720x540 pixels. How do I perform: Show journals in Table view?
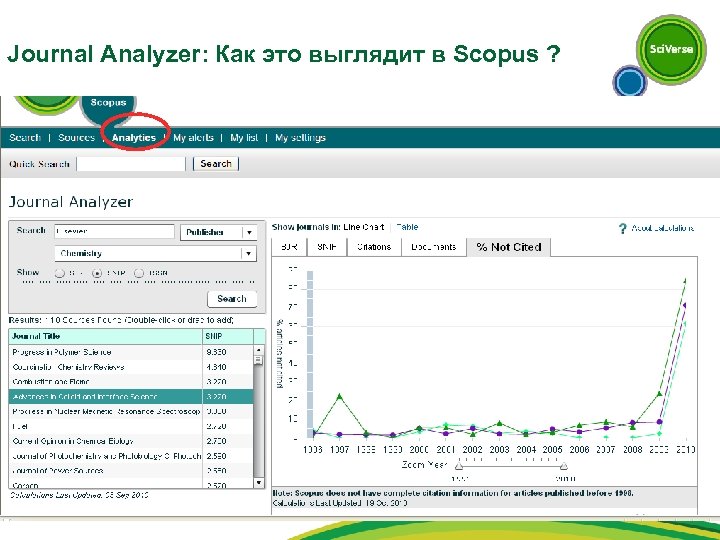click(x=407, y=227)
